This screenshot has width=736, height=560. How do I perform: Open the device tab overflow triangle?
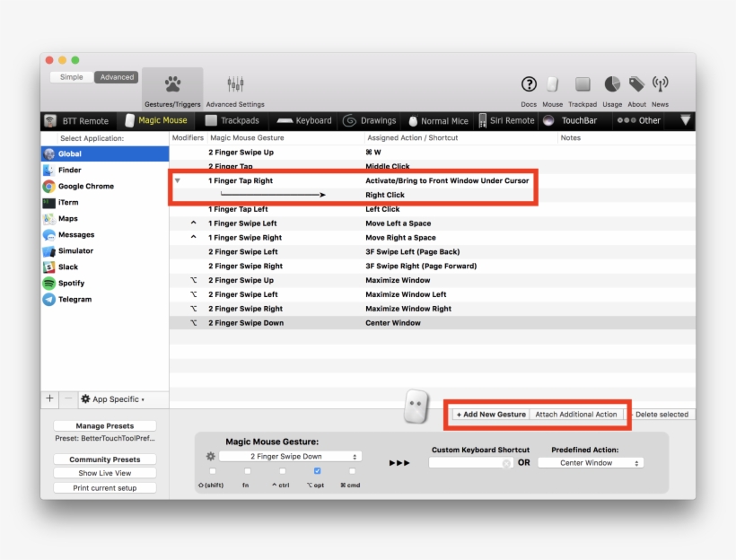[686, 120]
